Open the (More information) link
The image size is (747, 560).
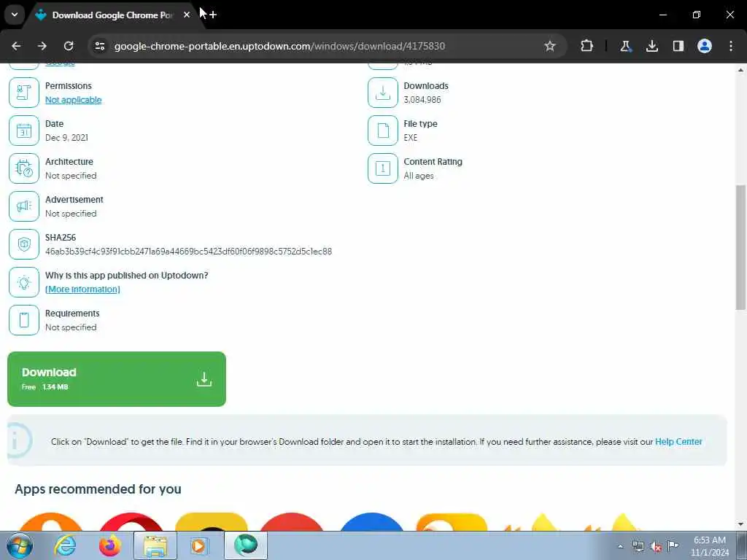pyautogui.click(x=82, y=289)
